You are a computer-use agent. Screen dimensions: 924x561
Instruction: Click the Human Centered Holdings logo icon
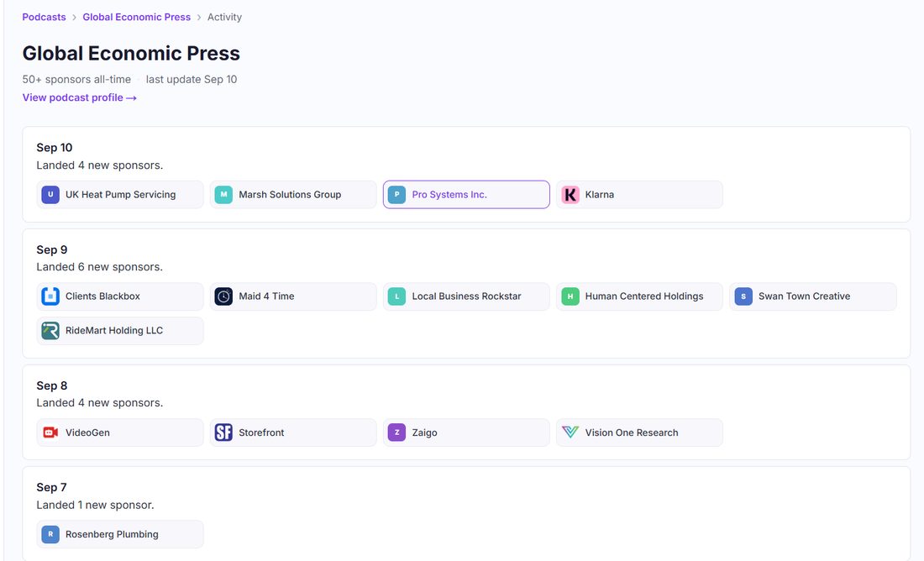click(570, 296)
